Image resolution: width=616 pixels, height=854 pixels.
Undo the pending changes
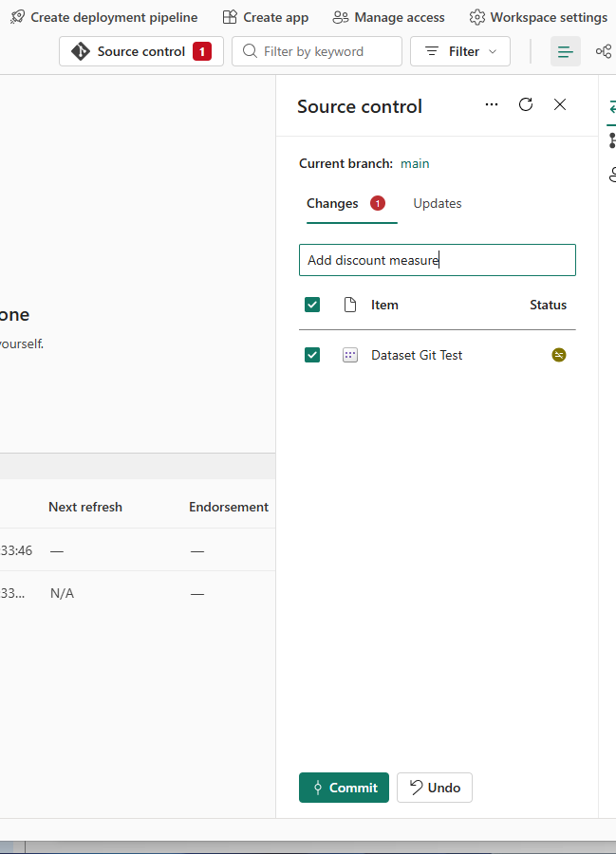434,788
